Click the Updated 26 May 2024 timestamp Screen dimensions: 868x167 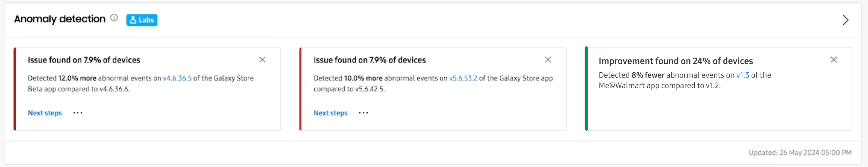800,153
